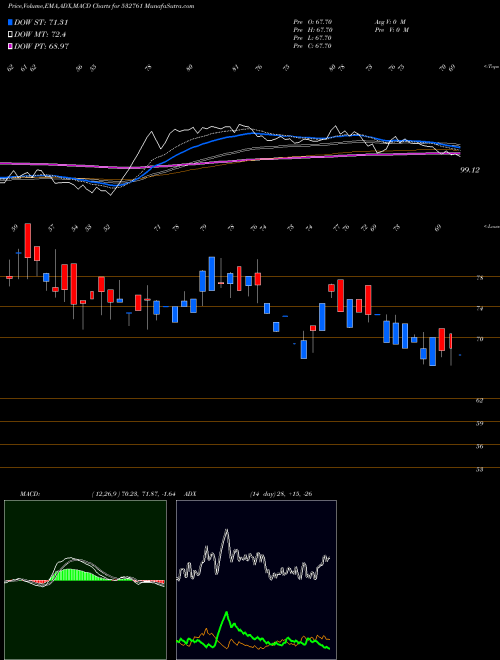Click the 70 price axis label
The width and height of the screenshot is (500, 660).
(479, 339)
